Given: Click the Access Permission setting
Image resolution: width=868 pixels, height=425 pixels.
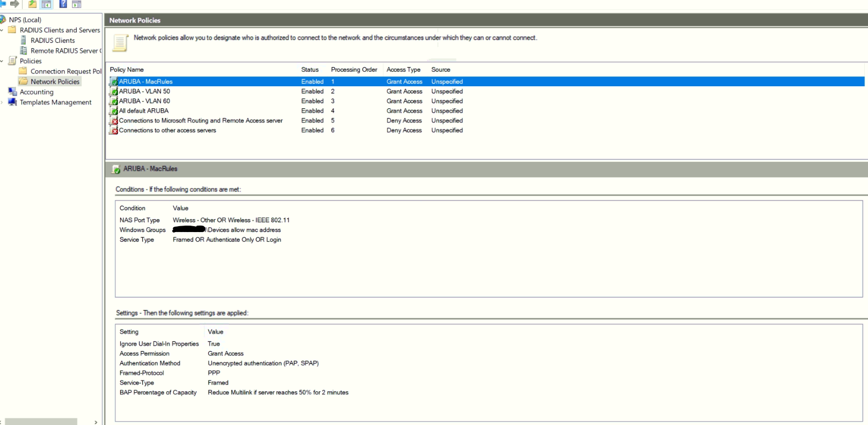Looking at the screenshot, I should 144,354.
